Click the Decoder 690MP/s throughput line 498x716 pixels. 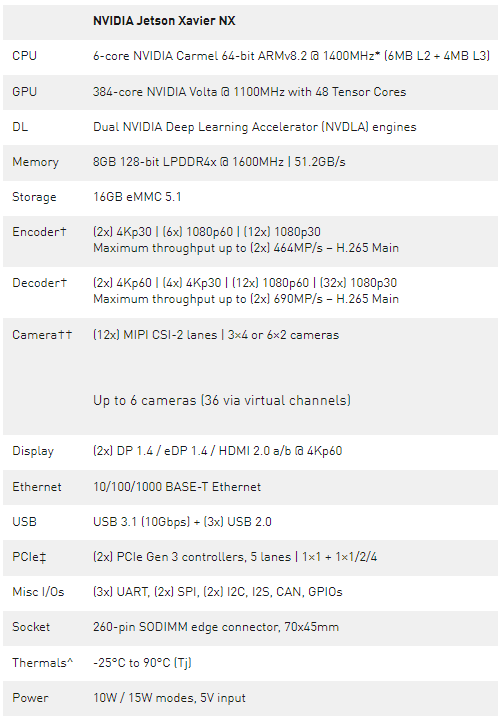[246, 299]
